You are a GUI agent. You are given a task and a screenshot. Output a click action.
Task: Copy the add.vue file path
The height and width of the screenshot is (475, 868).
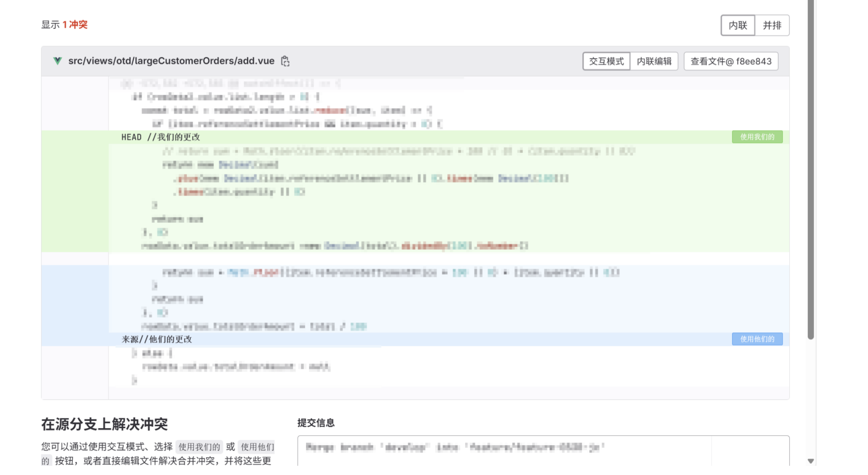[285, 61]
